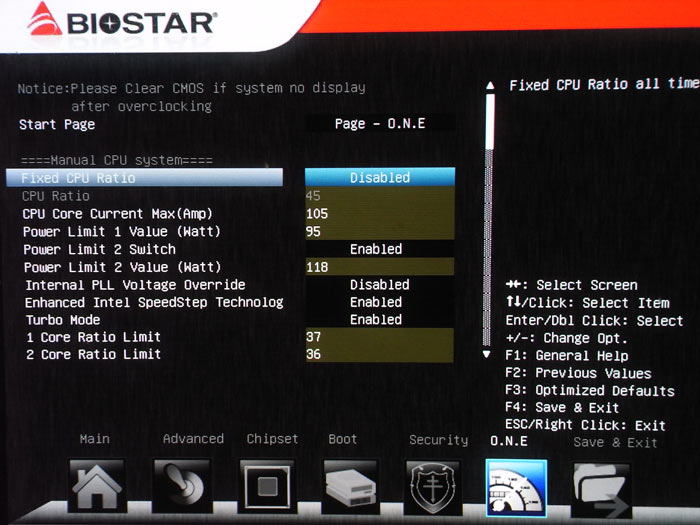Open Enhanced Intel SpeedStep Enabled option list
The image size is (700, 525).
pos(377,302)
